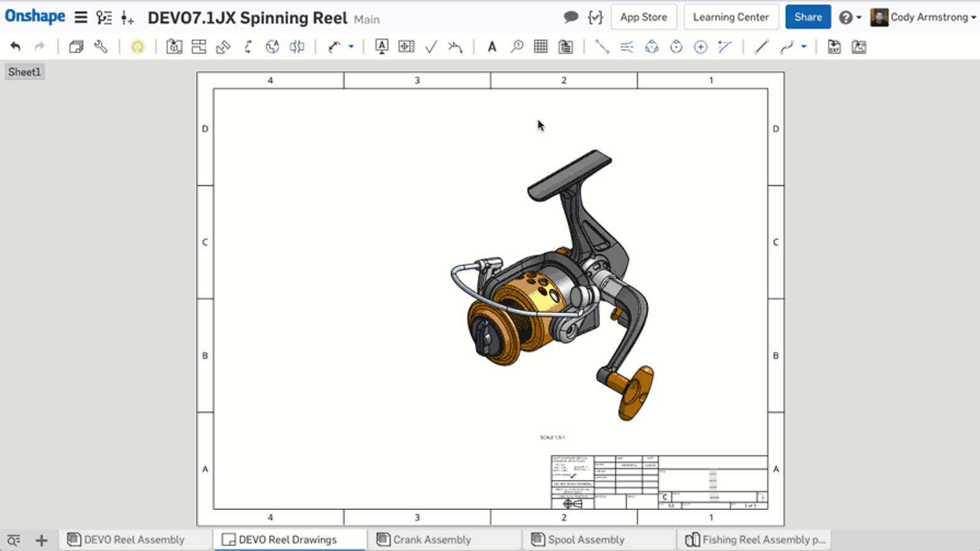This screenshot has height=551, width=980.
Task: Select the Surface finish checkmark symbol tool
Action: tap(431, 47)
